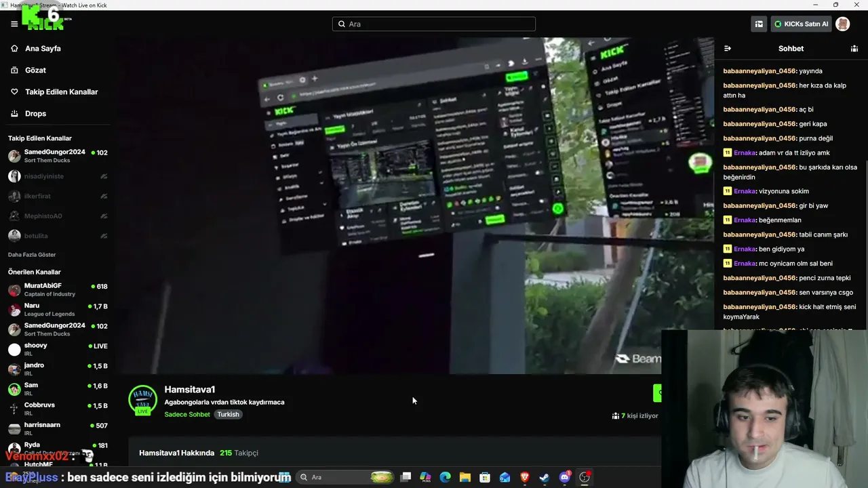Open the Outlook mail taskbar icon

(505, 477)
